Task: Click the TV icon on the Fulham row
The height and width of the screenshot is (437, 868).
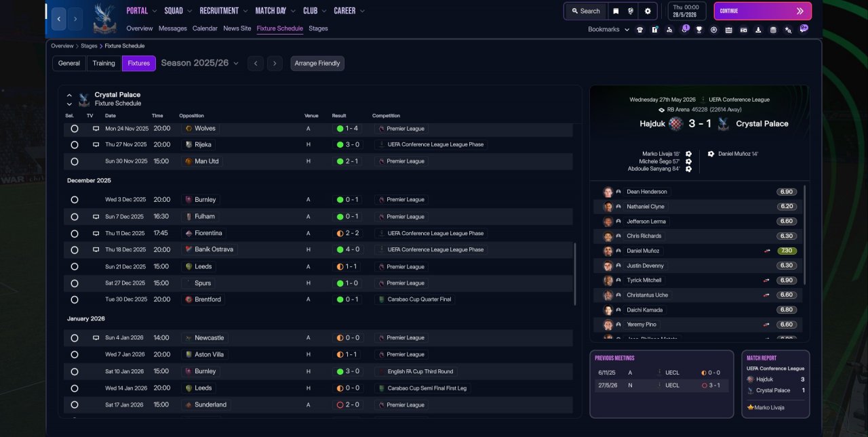Action: tap(96, 217)
